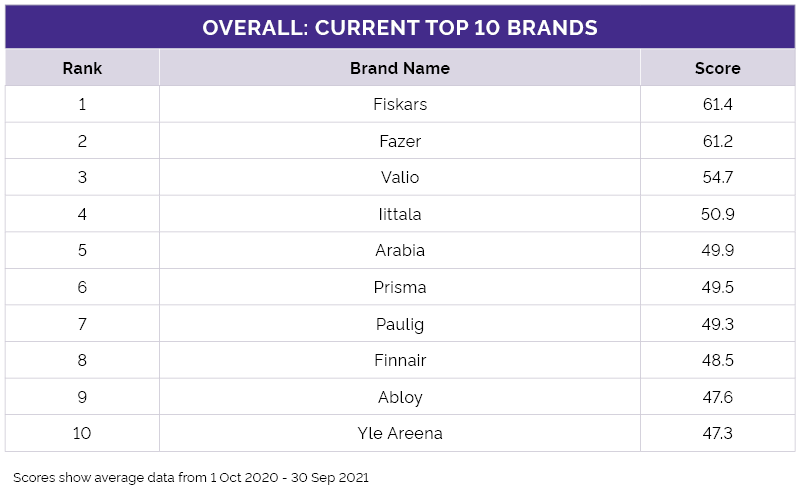Select the Rank column header
Viewport: 800px width, 500px height.
82,68
